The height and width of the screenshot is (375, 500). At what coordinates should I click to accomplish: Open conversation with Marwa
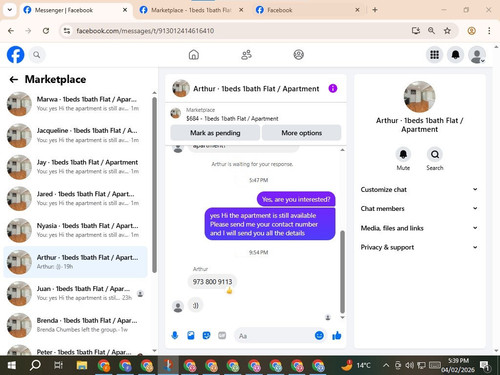click(x=75, y=104)
